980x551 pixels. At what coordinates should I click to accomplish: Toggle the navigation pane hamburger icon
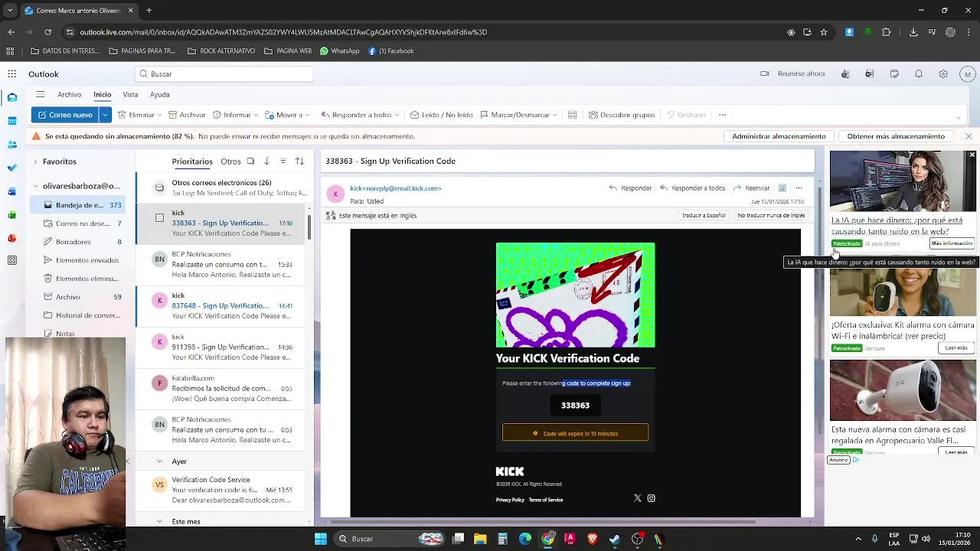click(x=40, y=94)
